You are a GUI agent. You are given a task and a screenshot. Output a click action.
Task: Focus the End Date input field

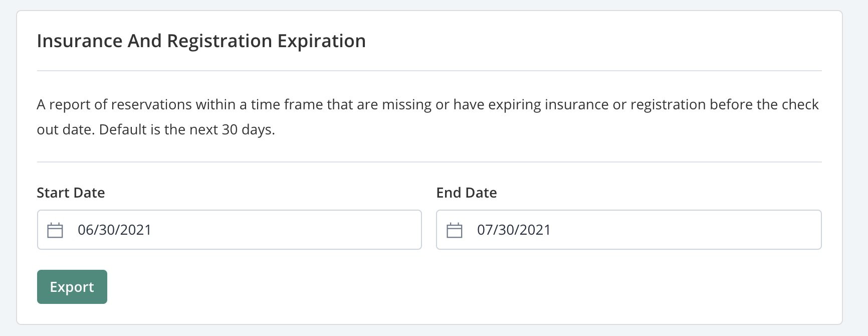coord(629,230)
